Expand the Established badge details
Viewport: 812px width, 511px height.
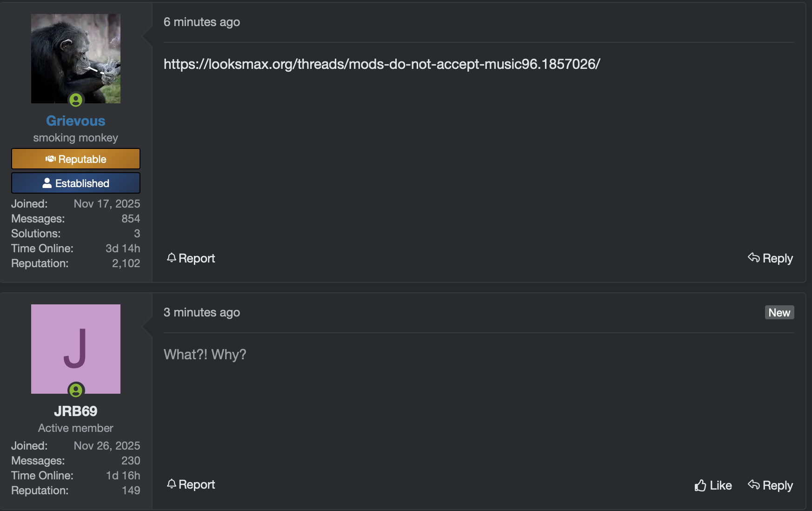75,183
